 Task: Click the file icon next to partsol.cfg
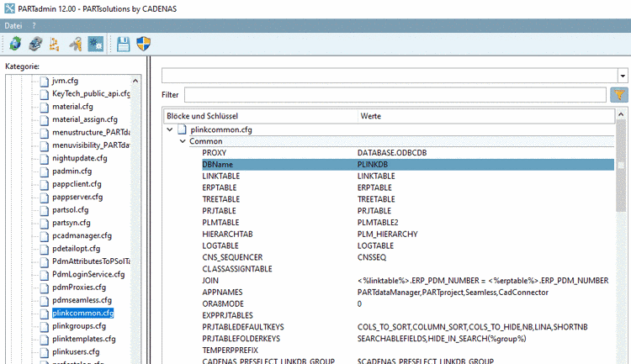[x=45, y=210]
